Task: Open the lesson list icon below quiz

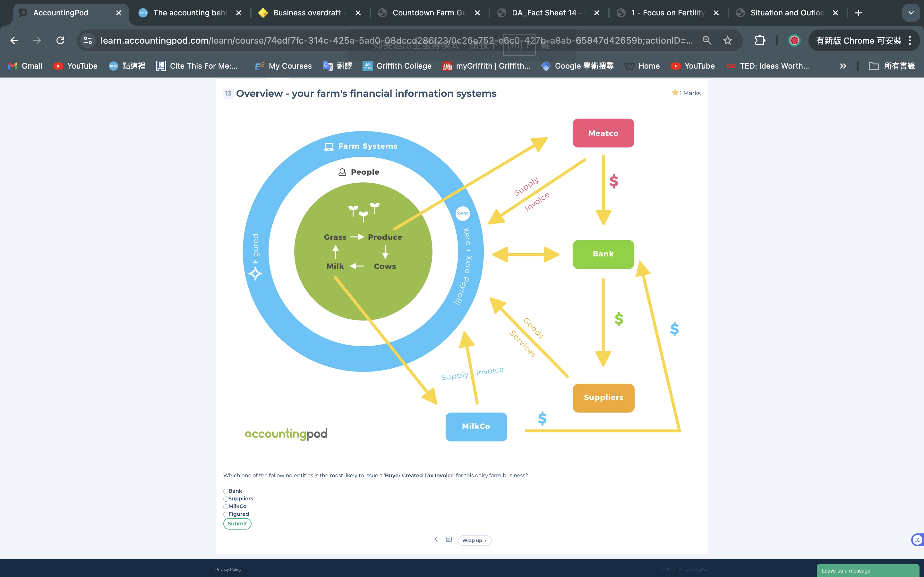Action: point(449,539)
